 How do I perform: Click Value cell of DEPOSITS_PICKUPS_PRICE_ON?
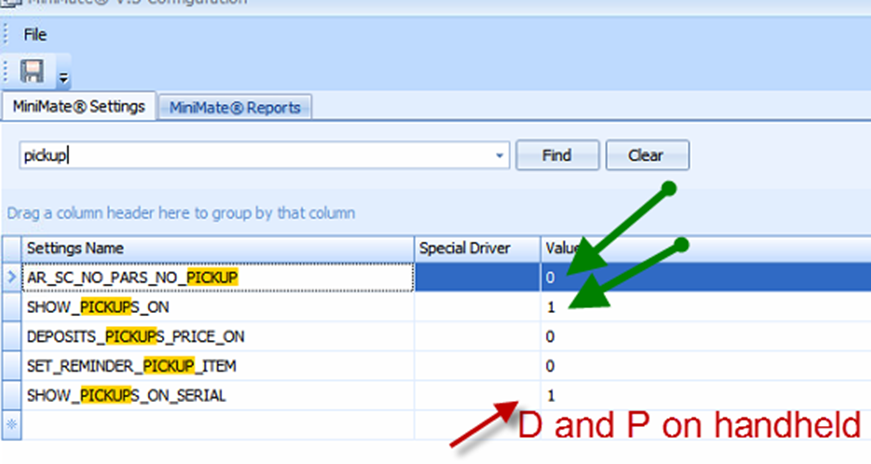pos(705,336)
